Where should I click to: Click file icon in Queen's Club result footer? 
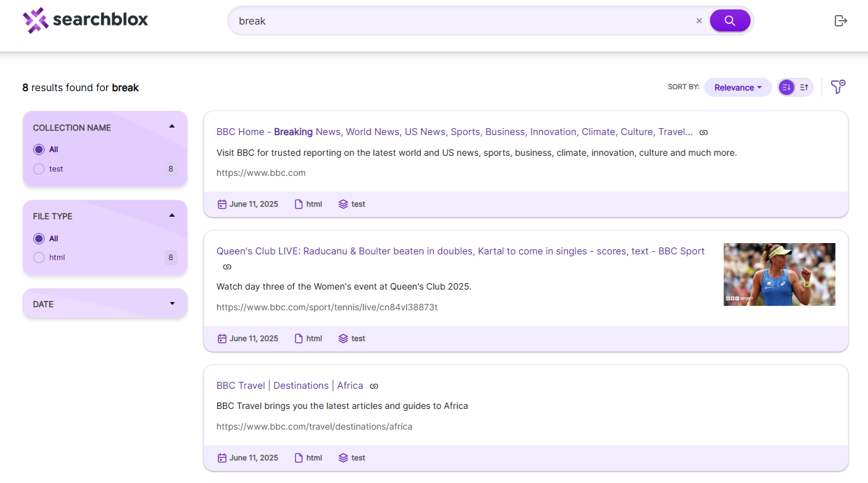pos(299,339)
